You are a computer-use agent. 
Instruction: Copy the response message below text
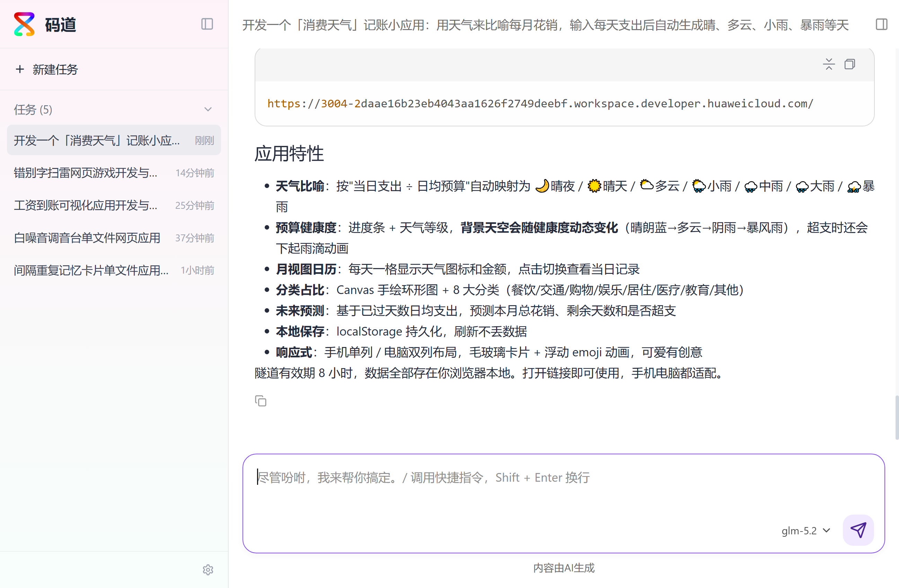pos(261,401)
